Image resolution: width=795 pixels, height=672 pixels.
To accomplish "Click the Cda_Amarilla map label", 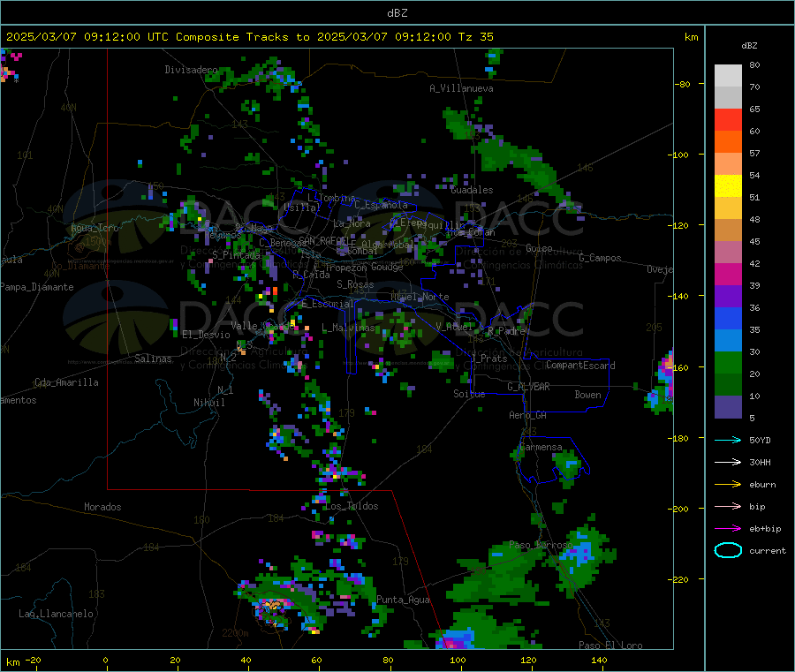I will (66, 382).
